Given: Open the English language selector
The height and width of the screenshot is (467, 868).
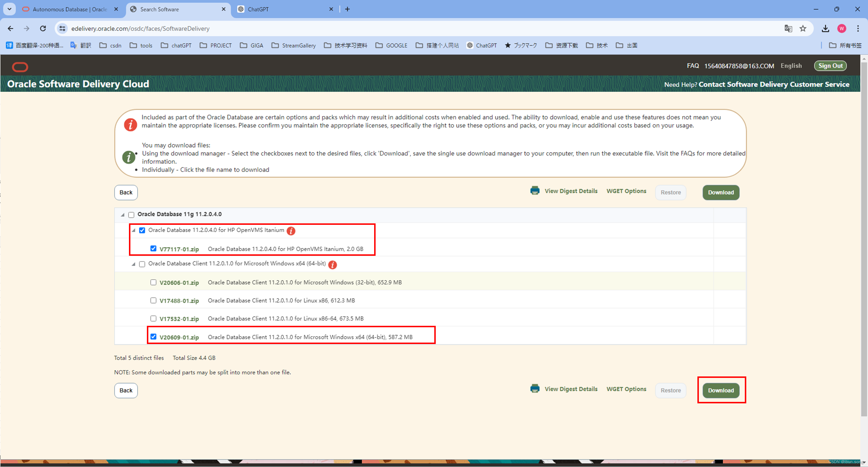Looking at the screenshot, I should (x=791, y=66).
